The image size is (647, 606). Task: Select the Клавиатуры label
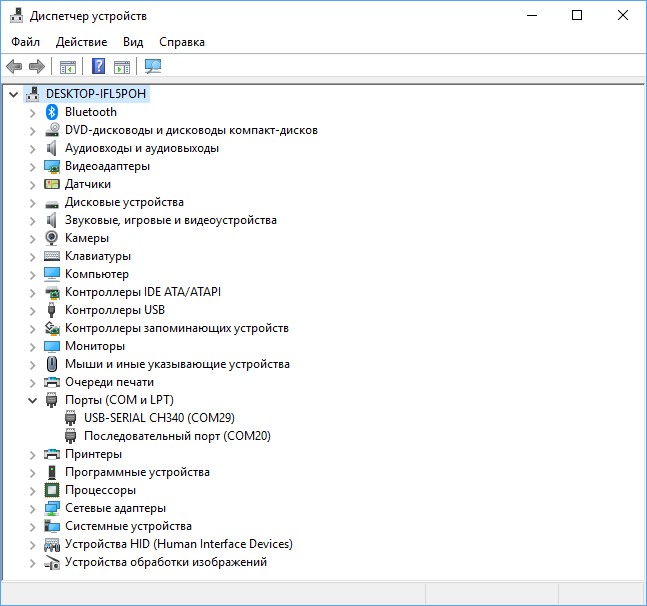coord(98,256)
